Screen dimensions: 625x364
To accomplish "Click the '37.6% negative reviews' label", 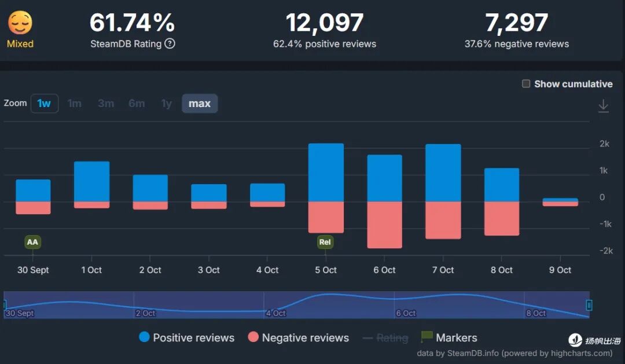I will (517, 44).
